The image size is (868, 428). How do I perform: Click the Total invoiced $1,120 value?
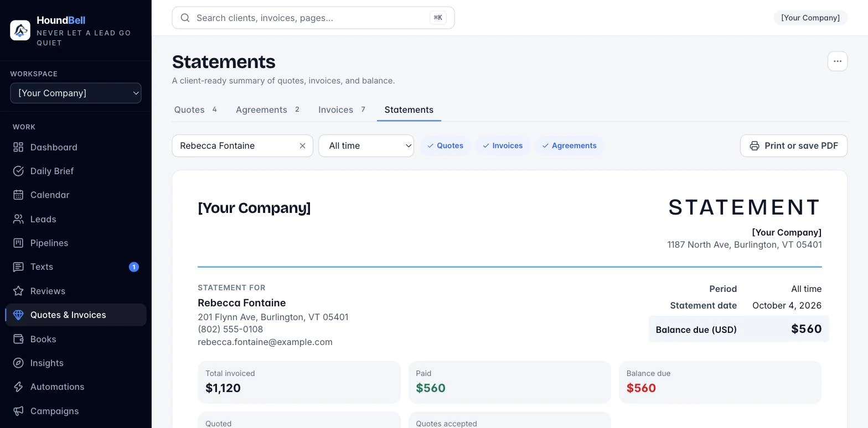click(x=223, y=388)
